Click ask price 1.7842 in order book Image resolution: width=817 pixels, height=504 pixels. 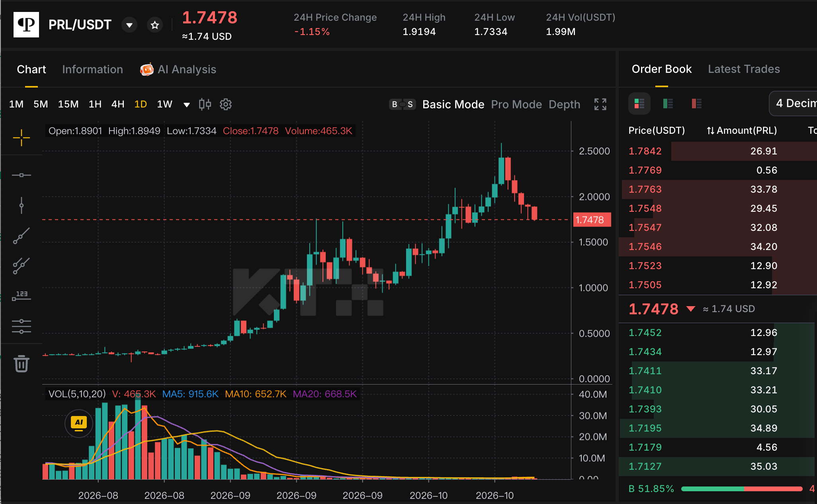coord(645,151)
